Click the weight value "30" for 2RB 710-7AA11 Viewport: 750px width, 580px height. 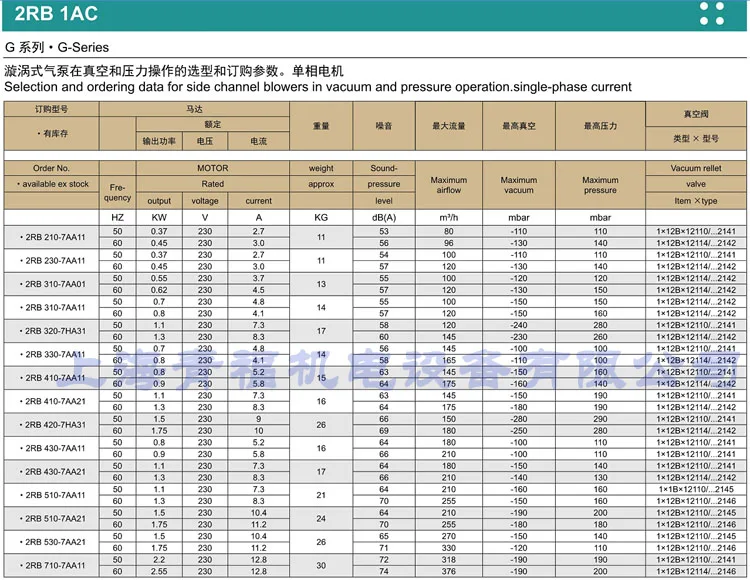pyautogui.click(x=321, y=565)
